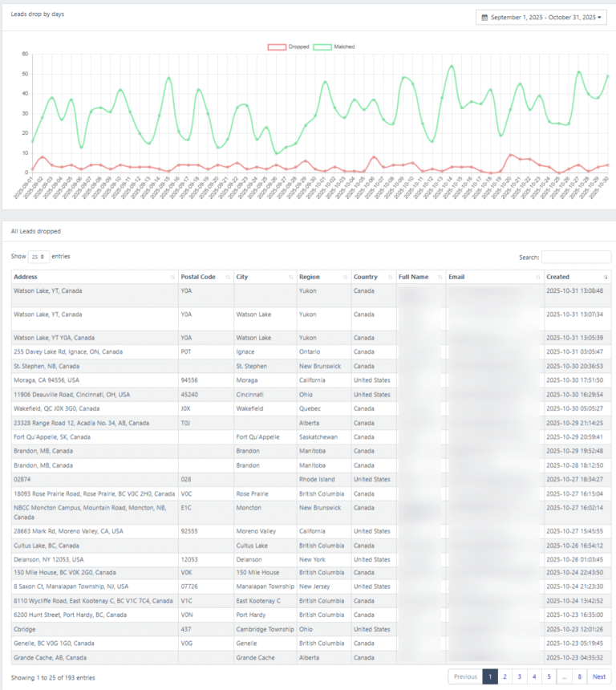Click Full Name column sort icon
The height and width of the screenshot is (690, 616).
click(440, 277)
